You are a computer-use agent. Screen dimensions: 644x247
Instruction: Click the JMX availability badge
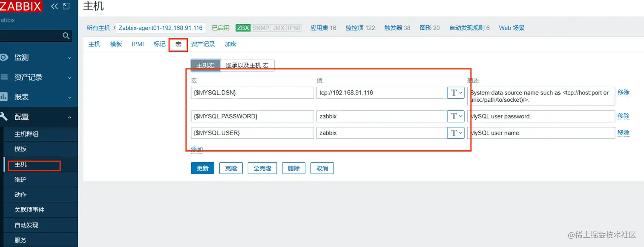tap(279, 28)
